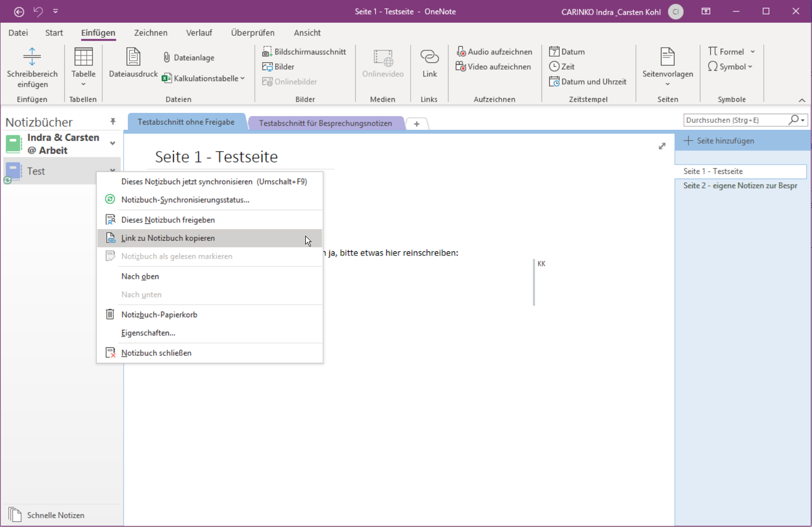Click the Schreibbereich einfügen icon
The height and width of the screenshot is (527, 812).
(x=32, y=56)
